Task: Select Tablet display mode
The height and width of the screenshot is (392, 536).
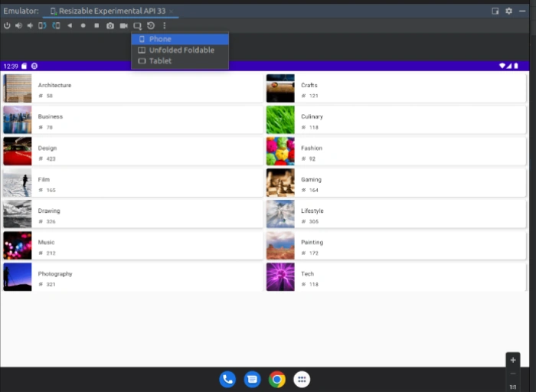Action: (x=180, y=60)
